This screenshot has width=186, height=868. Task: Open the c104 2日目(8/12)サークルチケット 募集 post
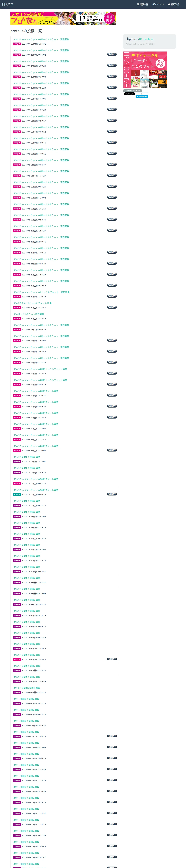[x=32, y=303]
